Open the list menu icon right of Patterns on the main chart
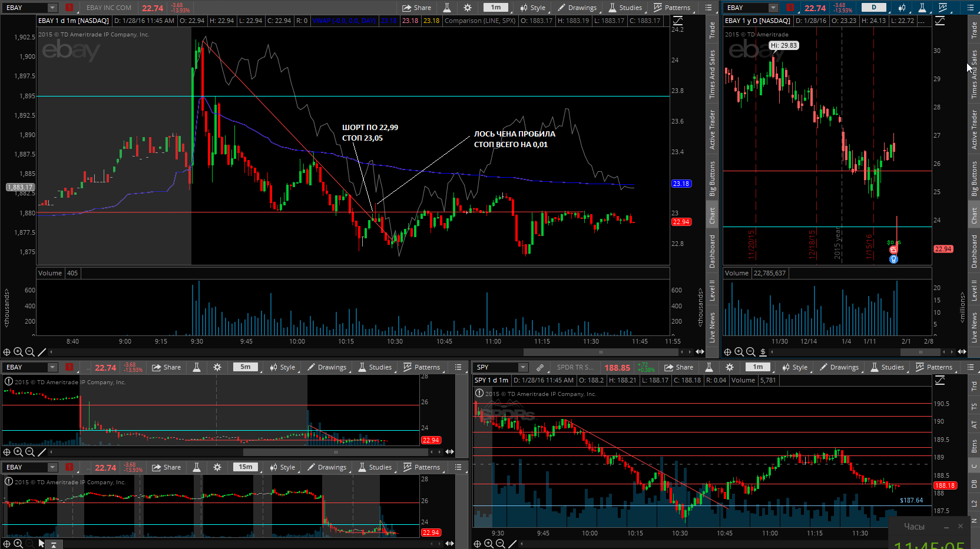The image size is (980, 549). [708, 8]
